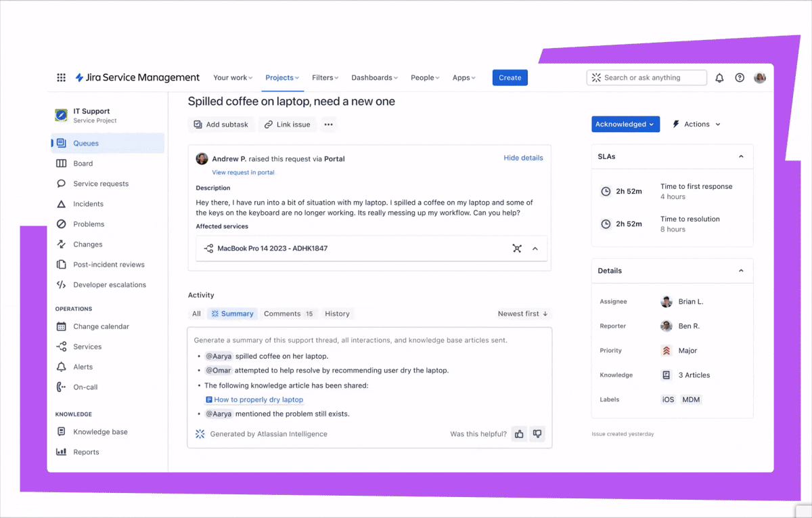Click the thumbs down feedback icon
This screenshot has width=812, height=518.
[537, 434]
